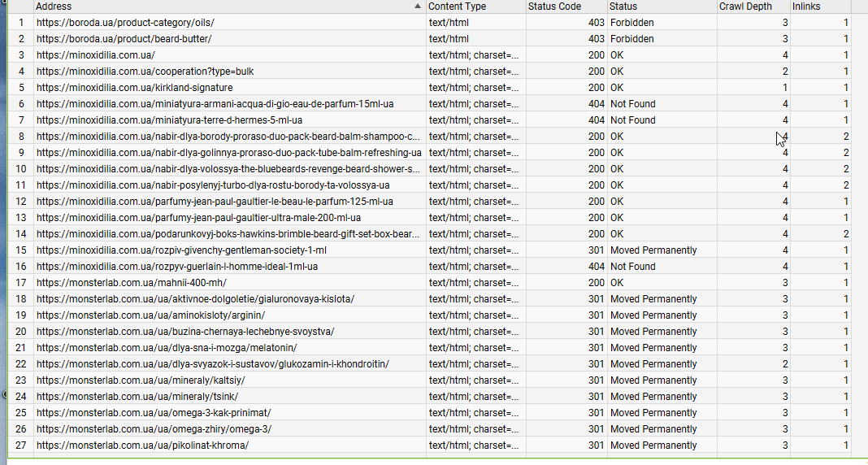The width and height of the screenshot is (868, 465).
Task: Select the boroda.ua beard-butter product address
Action: [124, 39]
